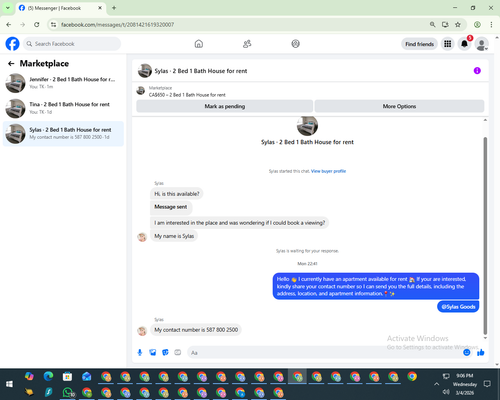Image resolution: width=500 pixels, height=400 pixels.
Task: Open a new browser tab
Action: (114, 8)
